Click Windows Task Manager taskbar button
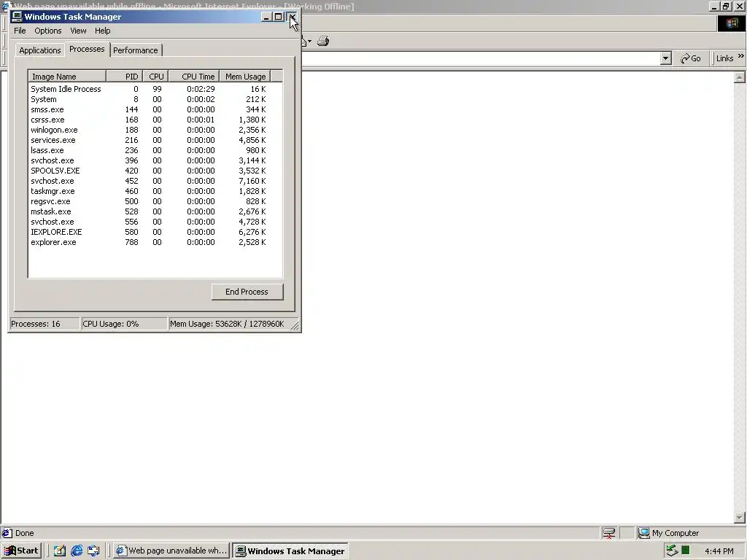The width and height of the screenshot is (747, 560). click(x=290, y=551)
